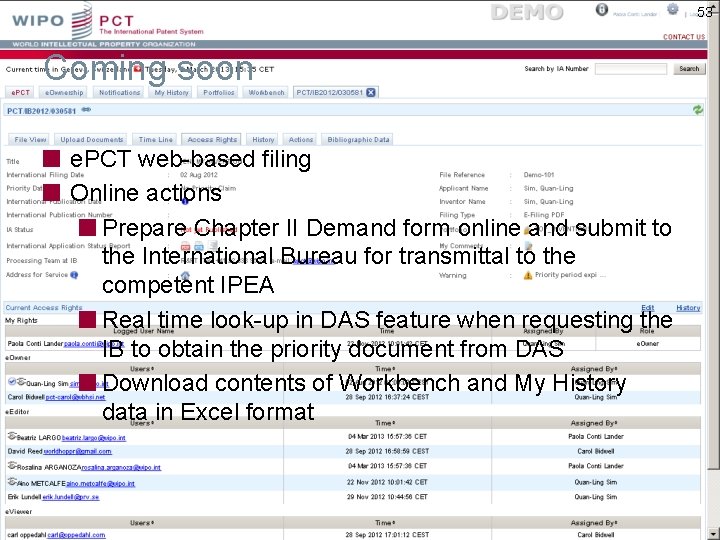Go to the My History tab
The width and height of the screenshot is (720, 540).
click(172, 92)
